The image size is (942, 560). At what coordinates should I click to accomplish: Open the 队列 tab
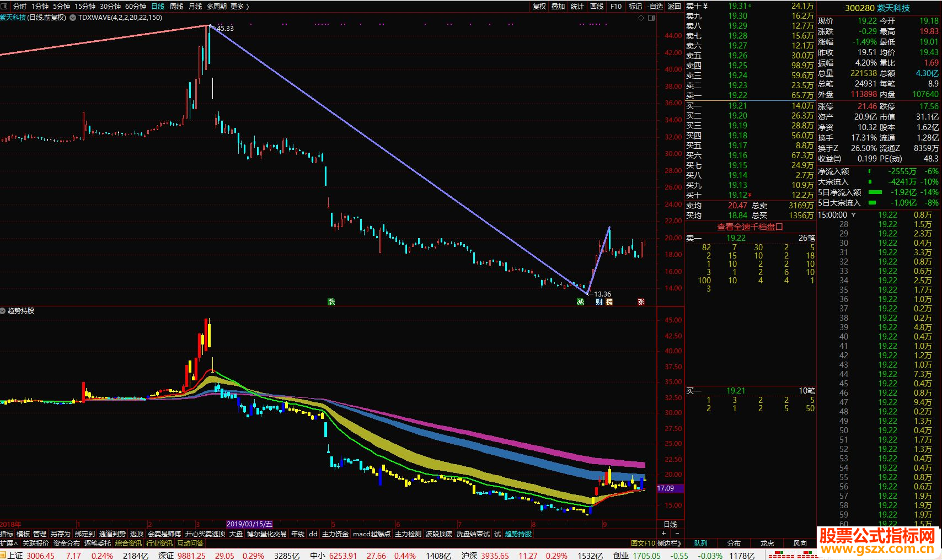click(701, 543)
